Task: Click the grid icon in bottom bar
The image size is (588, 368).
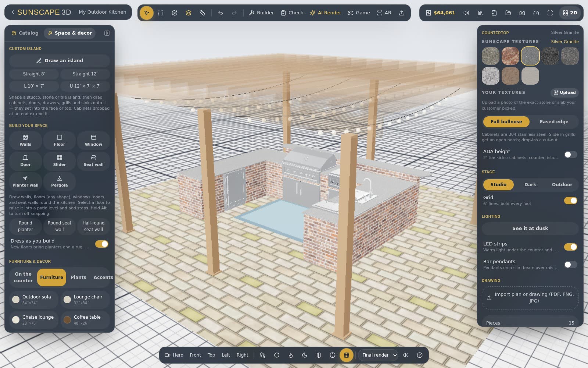Action: click(x=346, y=355)
